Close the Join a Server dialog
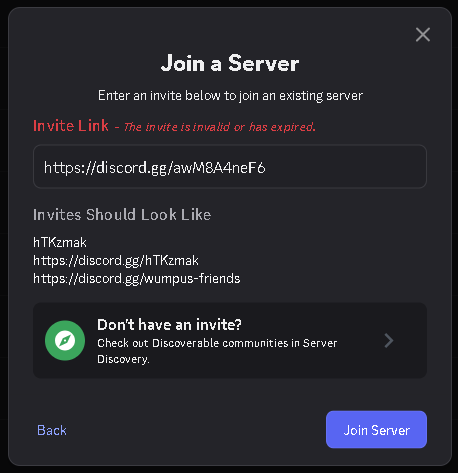 (423, 35)
